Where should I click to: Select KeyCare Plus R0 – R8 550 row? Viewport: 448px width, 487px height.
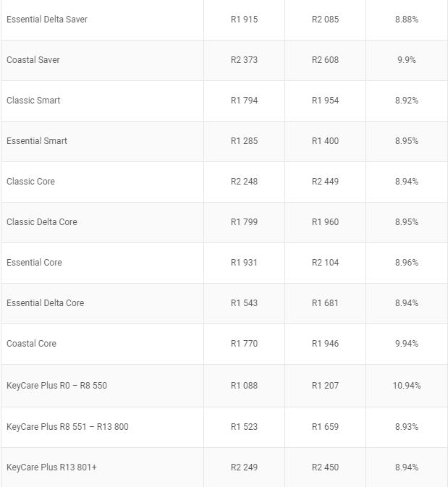pos(56,386)
